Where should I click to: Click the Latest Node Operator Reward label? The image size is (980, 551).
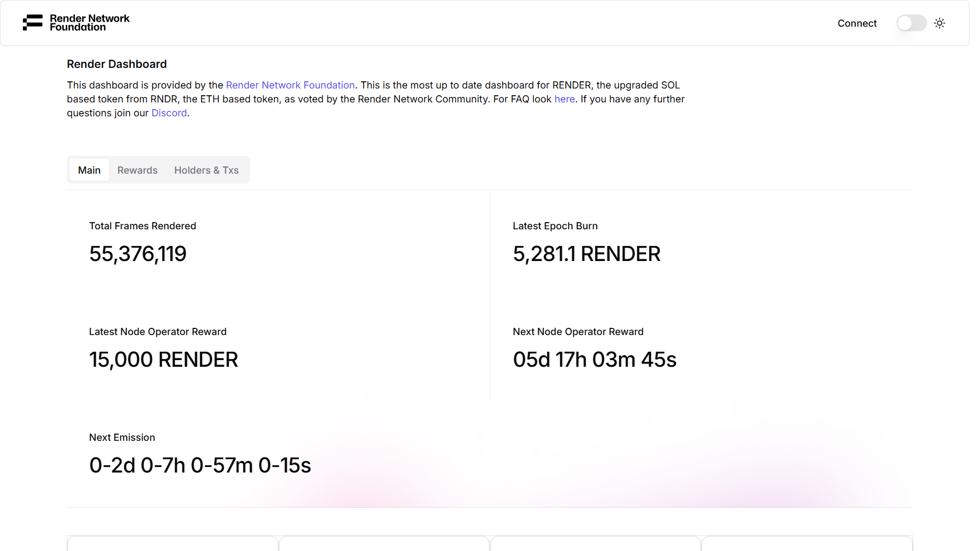click(x=158, y=332)
